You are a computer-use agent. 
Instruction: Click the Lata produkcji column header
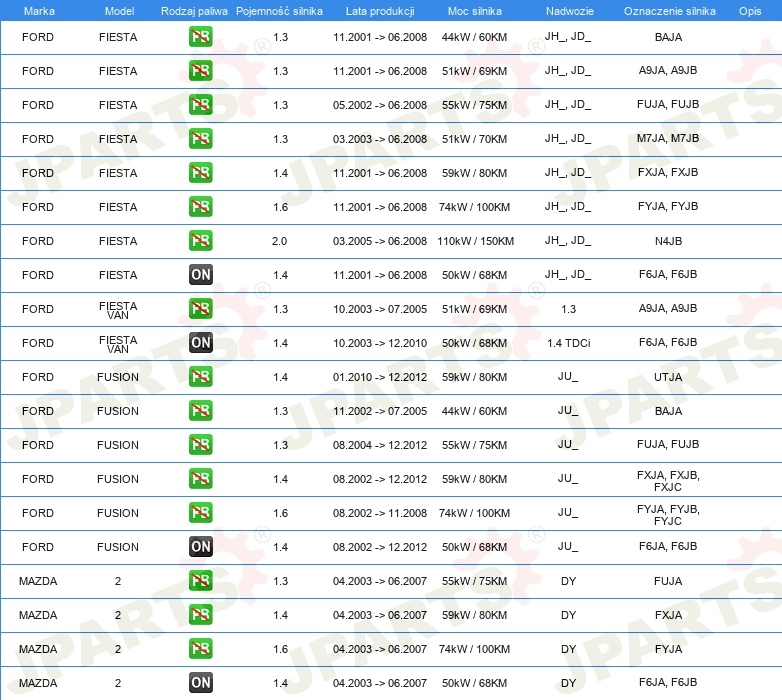pos(380,11)
